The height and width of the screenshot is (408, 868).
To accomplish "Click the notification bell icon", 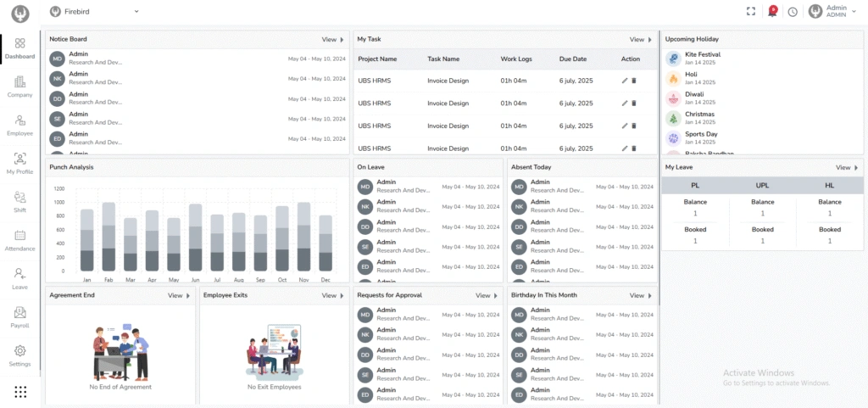I will tap(772, 11).
